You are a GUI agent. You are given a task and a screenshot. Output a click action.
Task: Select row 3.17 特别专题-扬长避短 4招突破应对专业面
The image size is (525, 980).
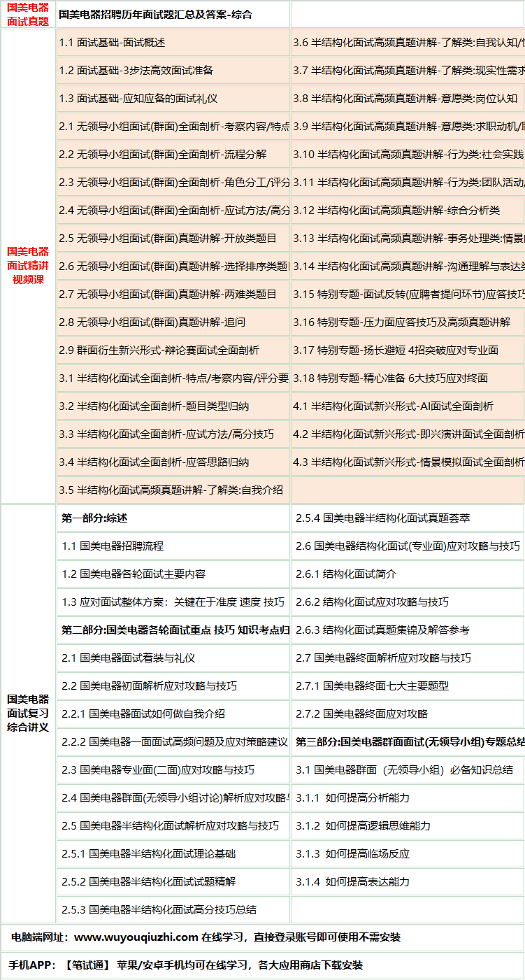coord(408,350)
